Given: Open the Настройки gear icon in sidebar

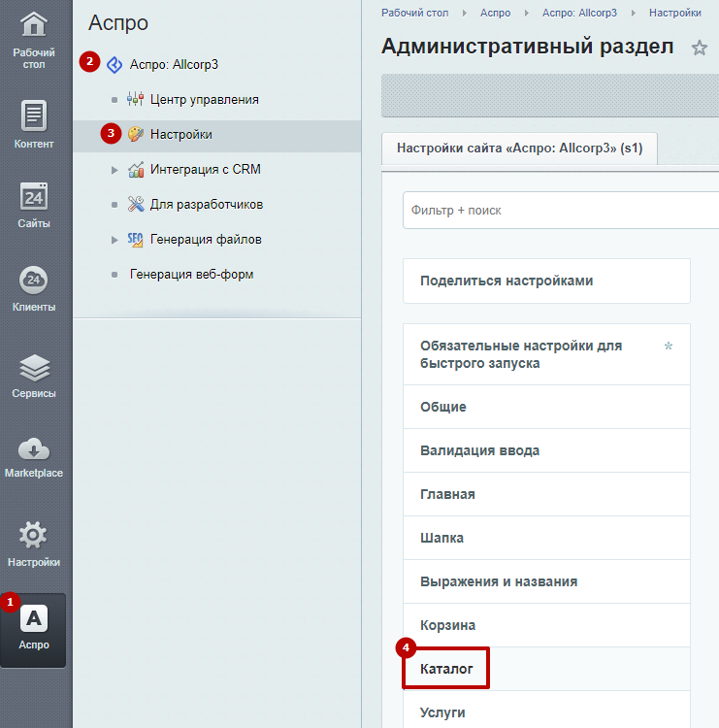Looking at the screenshot, I should point(33,535).
